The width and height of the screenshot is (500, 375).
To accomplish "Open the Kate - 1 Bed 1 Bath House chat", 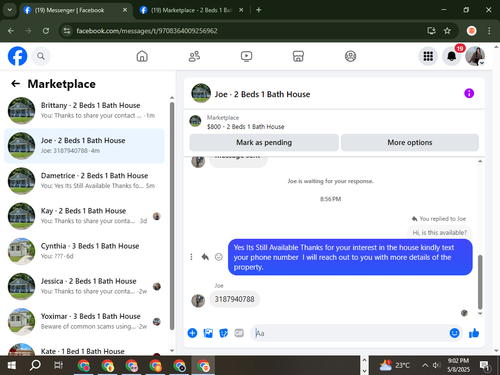I will pos(84,348).
